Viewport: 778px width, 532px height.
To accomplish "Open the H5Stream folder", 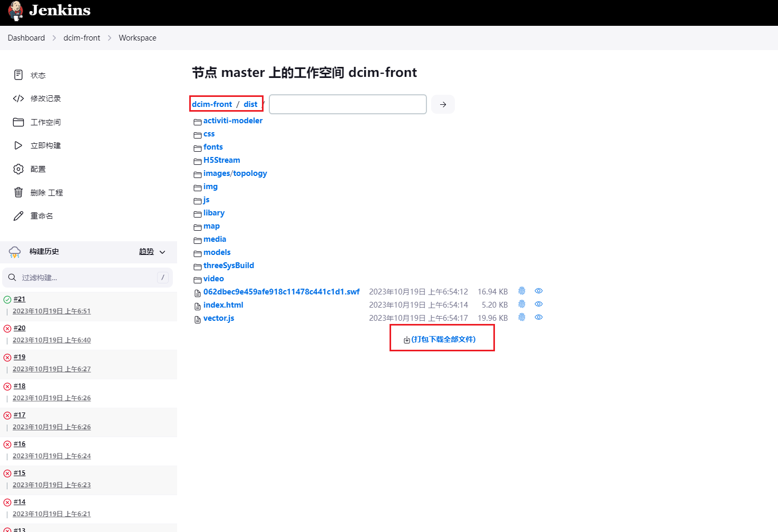I will tap(222, 160).
